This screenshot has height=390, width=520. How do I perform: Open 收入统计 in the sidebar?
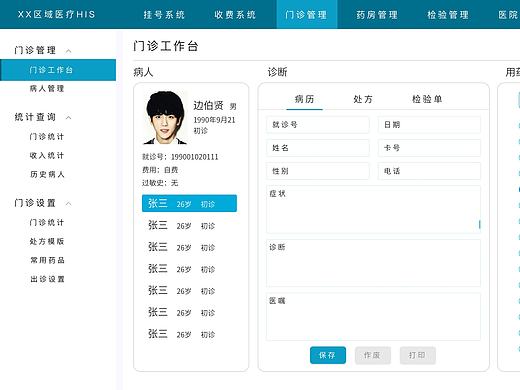(47, 156)
